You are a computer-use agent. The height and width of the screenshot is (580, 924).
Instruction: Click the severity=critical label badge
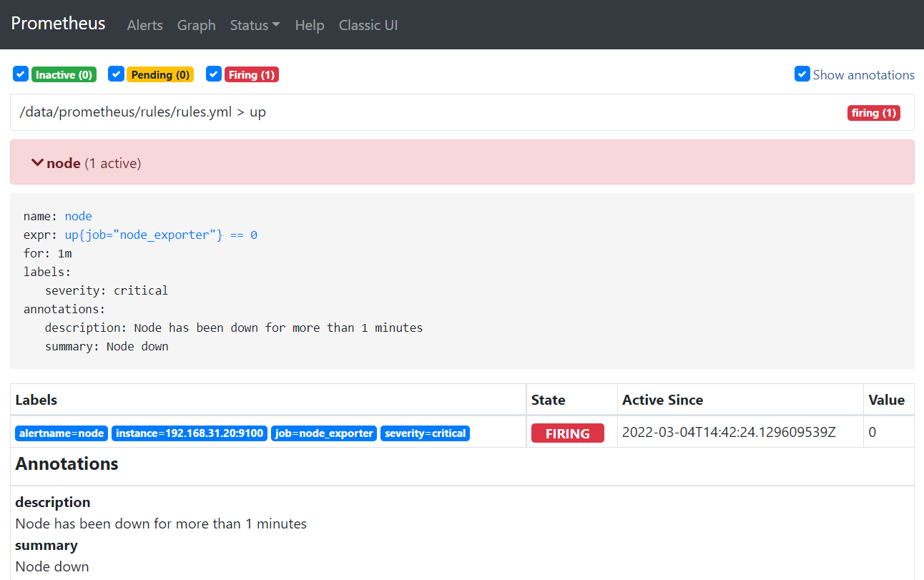tap(425, 433)
